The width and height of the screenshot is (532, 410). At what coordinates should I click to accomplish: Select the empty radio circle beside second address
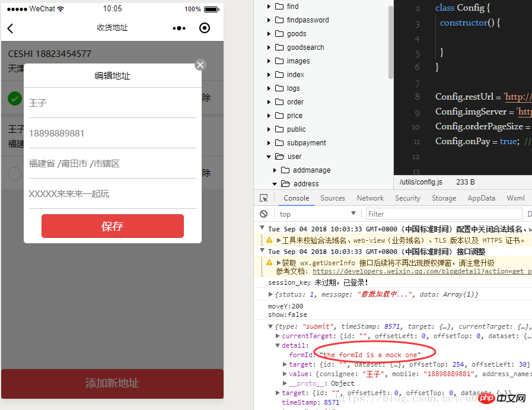pyautogui.click(x=14, y=174)
